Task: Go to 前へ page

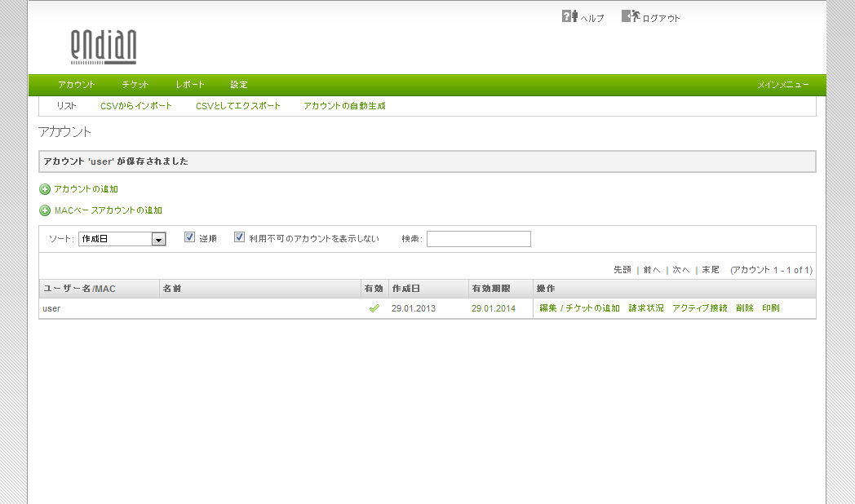Action: 652,270
